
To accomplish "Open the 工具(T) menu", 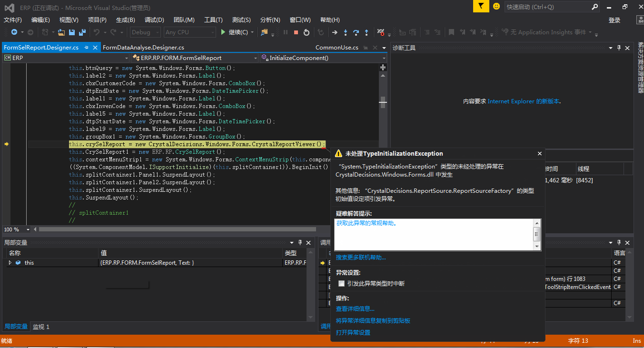I will pos(213,20).
